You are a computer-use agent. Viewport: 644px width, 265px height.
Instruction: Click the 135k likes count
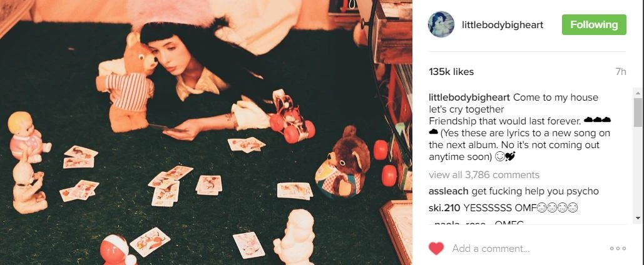click(451, 72)
